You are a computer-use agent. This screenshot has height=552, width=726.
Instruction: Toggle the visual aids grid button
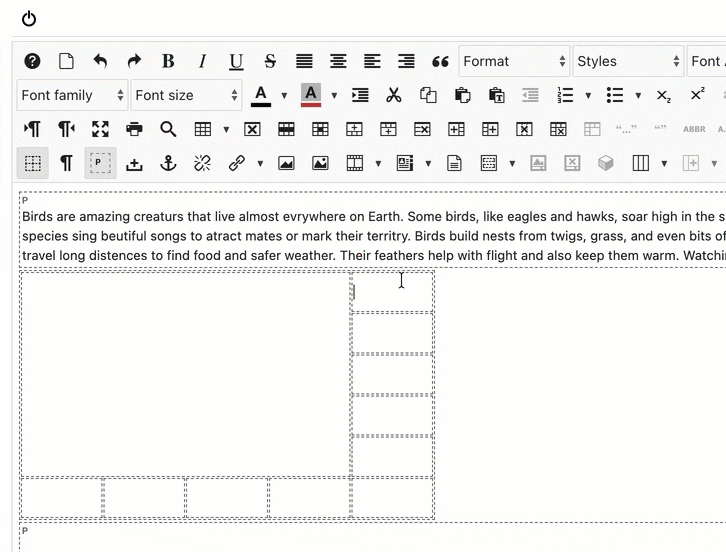coord(32,163)
